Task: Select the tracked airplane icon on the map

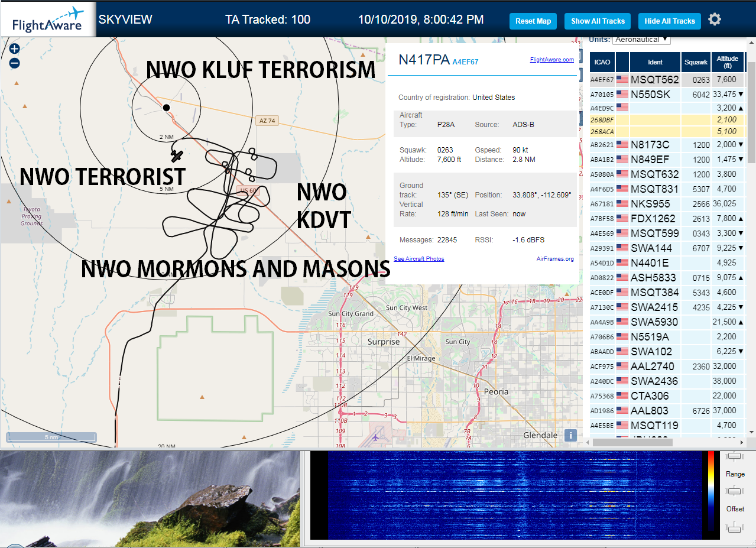Action: pos(176,156)
